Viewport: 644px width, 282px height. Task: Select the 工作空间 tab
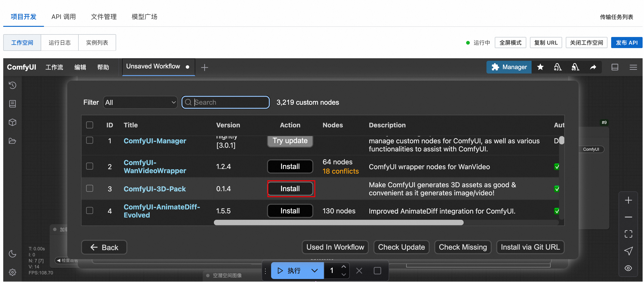[x=22, y=43]
